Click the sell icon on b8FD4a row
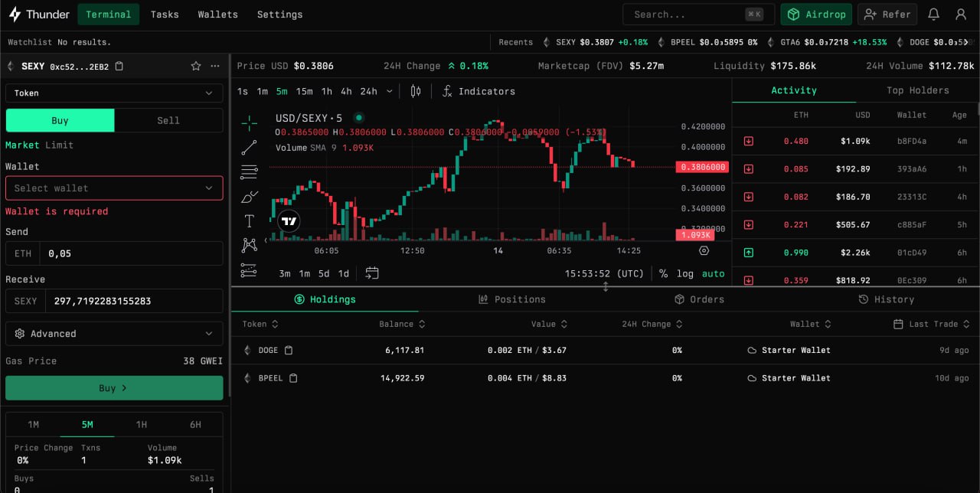This screenshot has width=980, height=493. (x=749, y=141)
